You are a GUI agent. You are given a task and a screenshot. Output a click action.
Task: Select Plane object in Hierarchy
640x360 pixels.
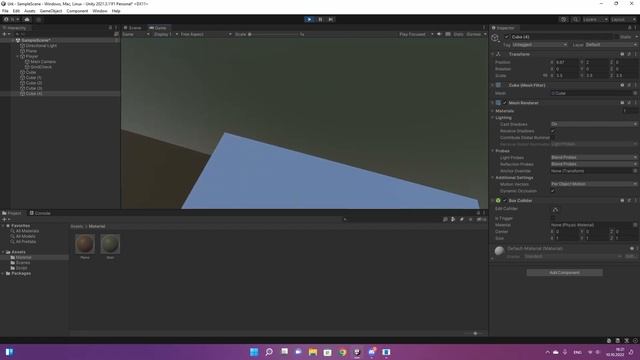pos(31,51)
